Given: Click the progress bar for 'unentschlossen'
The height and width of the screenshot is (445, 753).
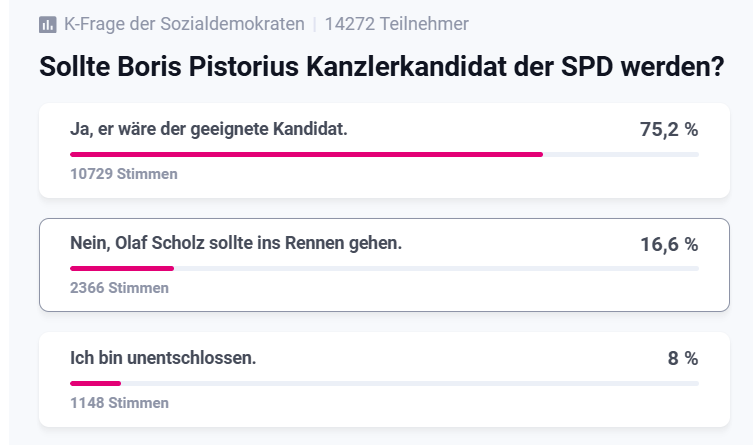Looking at the screenshot, I should pos(95,382).
